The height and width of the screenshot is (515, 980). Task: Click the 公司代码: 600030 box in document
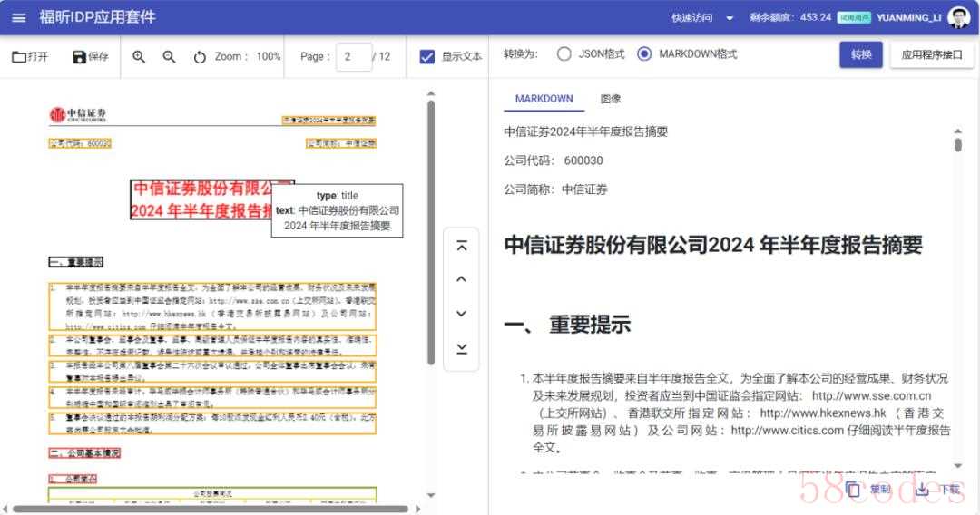click(x=80, y=143)
